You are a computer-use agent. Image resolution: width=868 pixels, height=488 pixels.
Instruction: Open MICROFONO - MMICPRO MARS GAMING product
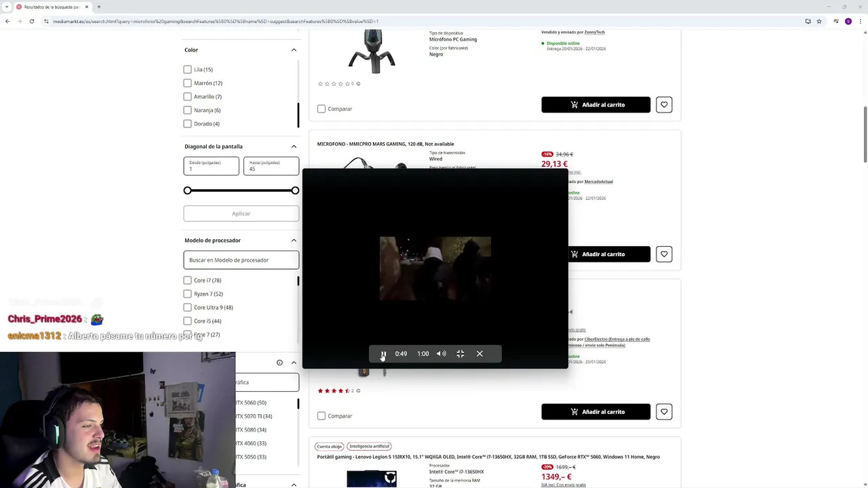click(x=385, y=144)
